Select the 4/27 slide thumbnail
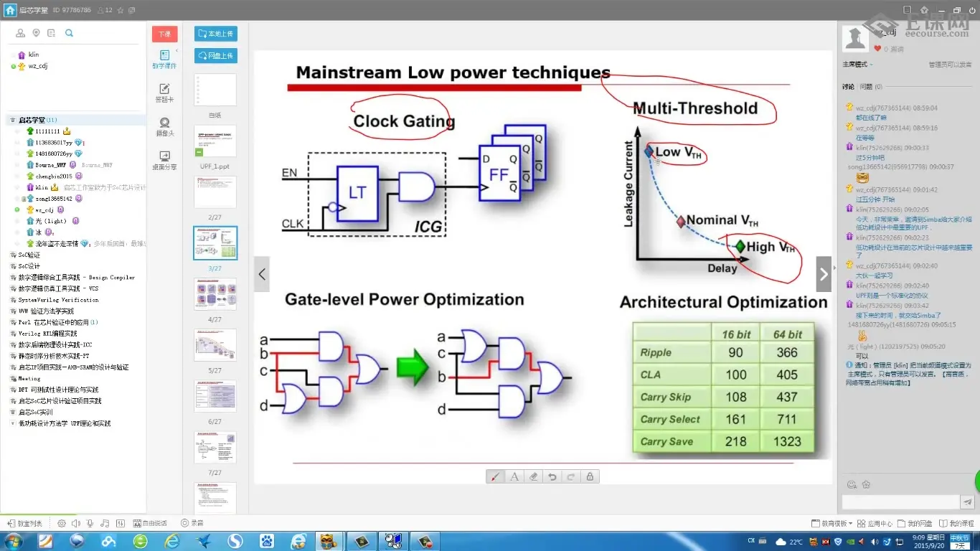 click(215, 294)
